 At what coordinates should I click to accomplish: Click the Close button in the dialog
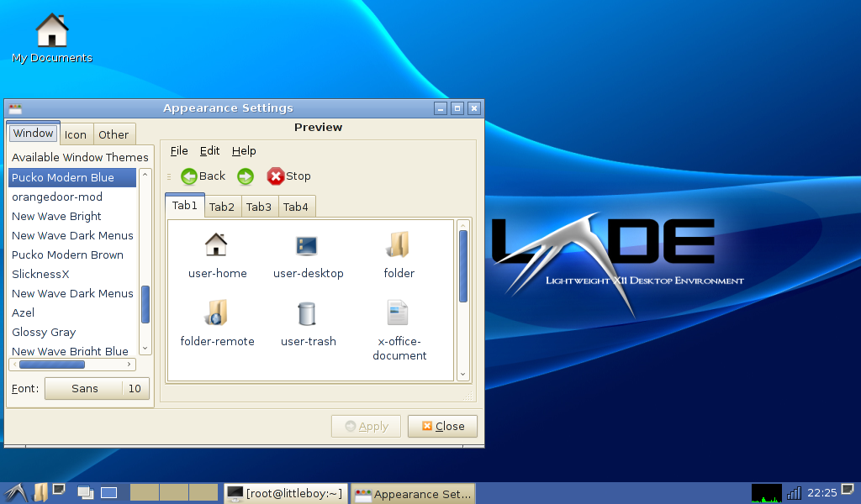tap(442, 427)
